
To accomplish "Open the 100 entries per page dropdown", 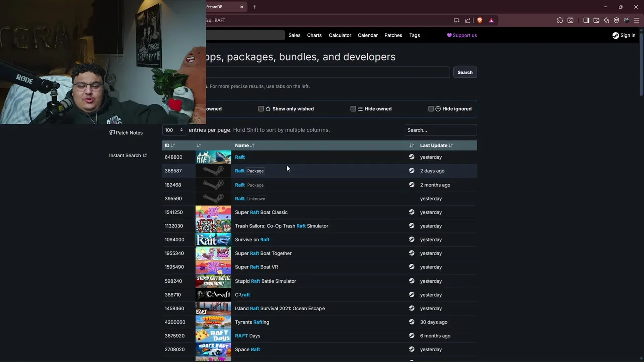I will click(174, 130).
